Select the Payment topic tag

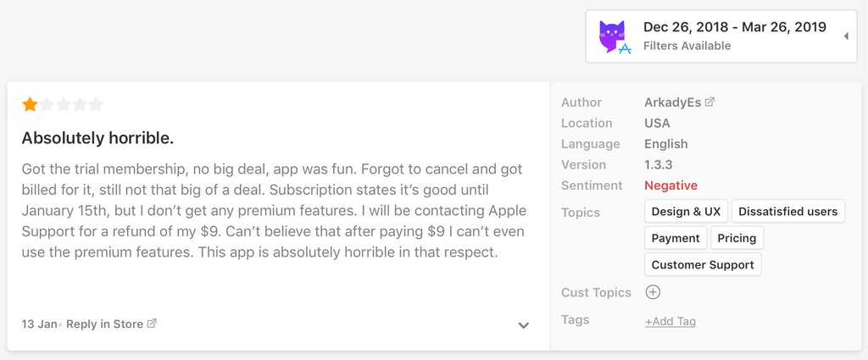coord(676,238)
